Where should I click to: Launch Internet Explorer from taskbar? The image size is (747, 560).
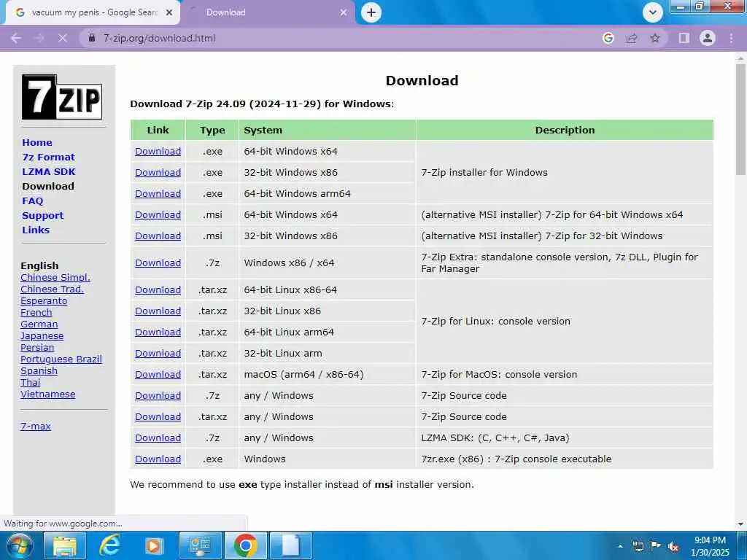109,545
